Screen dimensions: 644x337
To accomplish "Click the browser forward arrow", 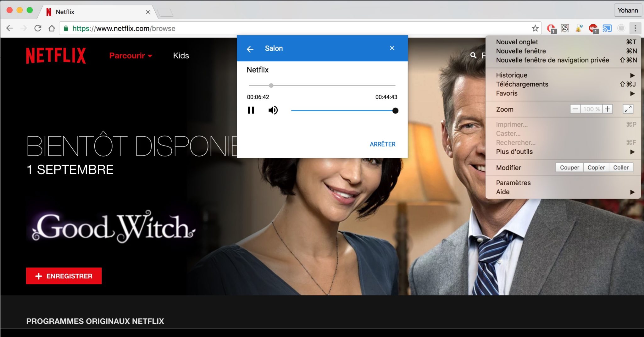I will (24, 28).
